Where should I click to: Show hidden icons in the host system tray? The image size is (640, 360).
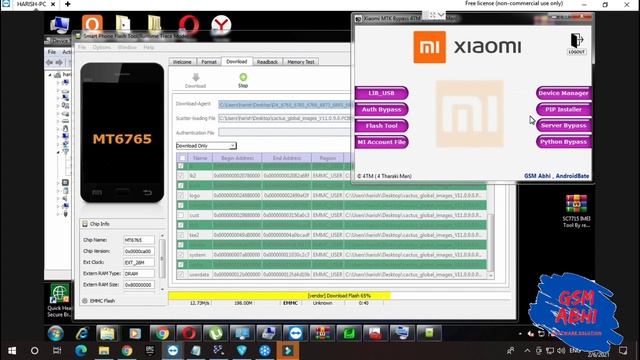[527, 351]
